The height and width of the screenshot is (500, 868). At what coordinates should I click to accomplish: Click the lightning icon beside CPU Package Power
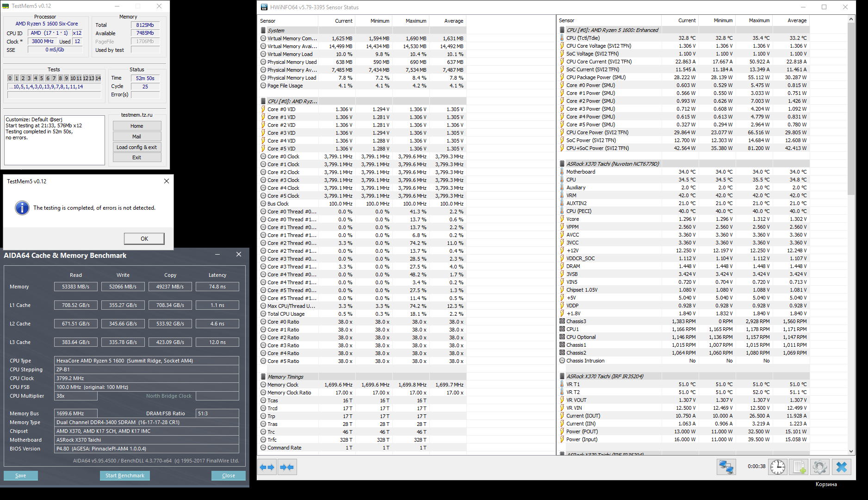(x=562, y=77)
